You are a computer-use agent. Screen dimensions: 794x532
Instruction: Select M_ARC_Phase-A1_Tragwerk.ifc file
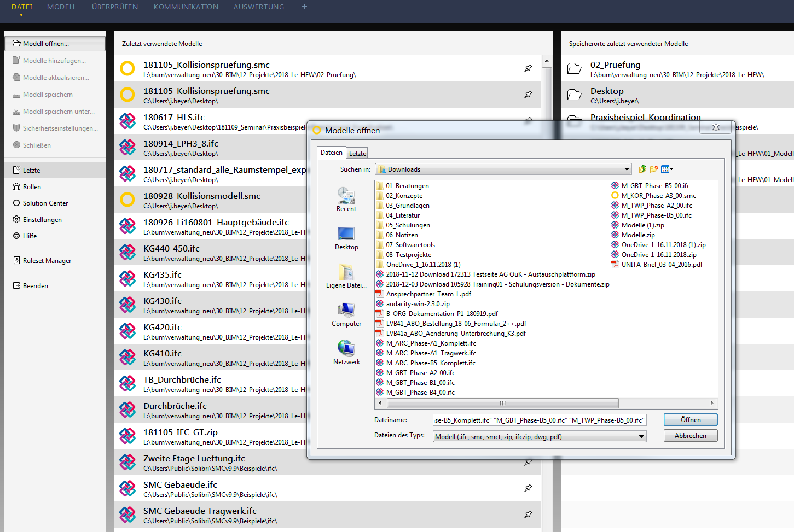pyautogui.click(x=431, y=353)
